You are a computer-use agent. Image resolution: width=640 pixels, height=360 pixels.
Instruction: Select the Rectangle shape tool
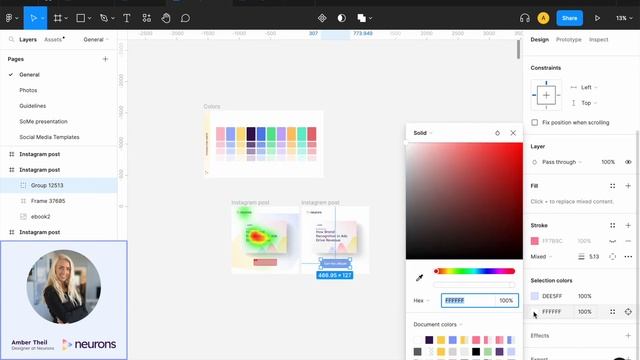81,18
